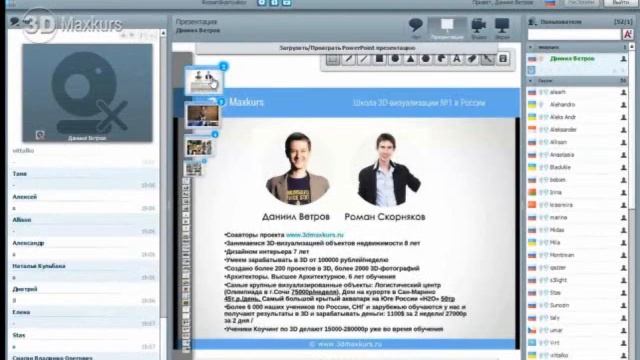Click the user search input field
The image size is (640, 360).
tap(574, 35)
